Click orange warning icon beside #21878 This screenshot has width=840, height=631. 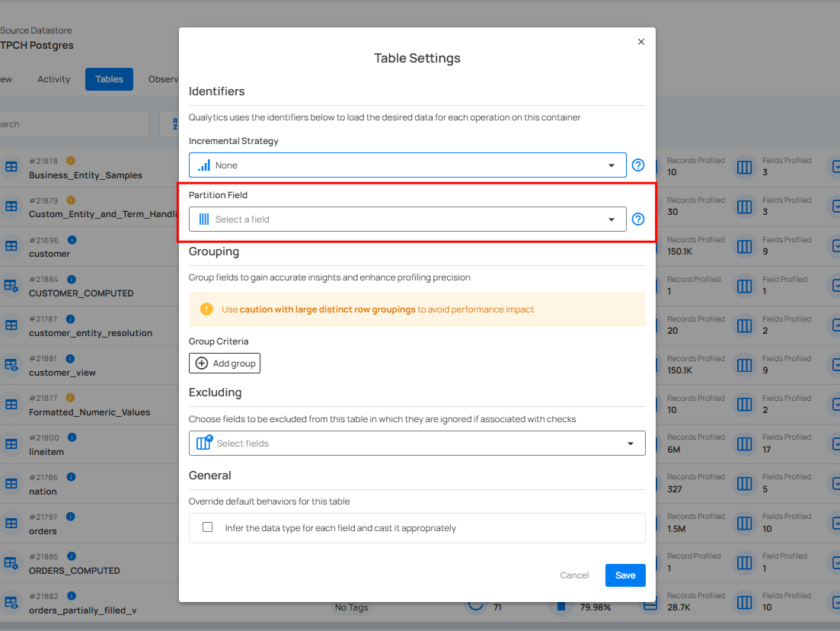(x=71, y=161)
